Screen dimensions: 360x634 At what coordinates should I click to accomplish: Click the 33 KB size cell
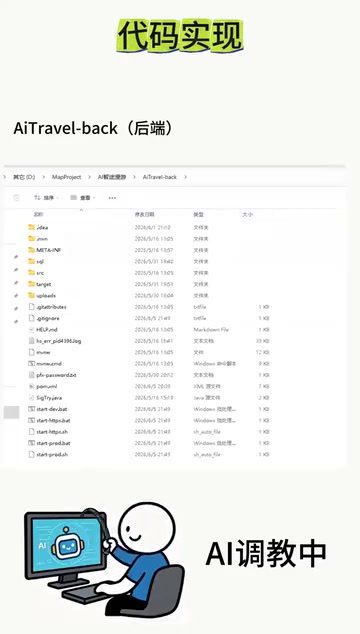[264, 341]
